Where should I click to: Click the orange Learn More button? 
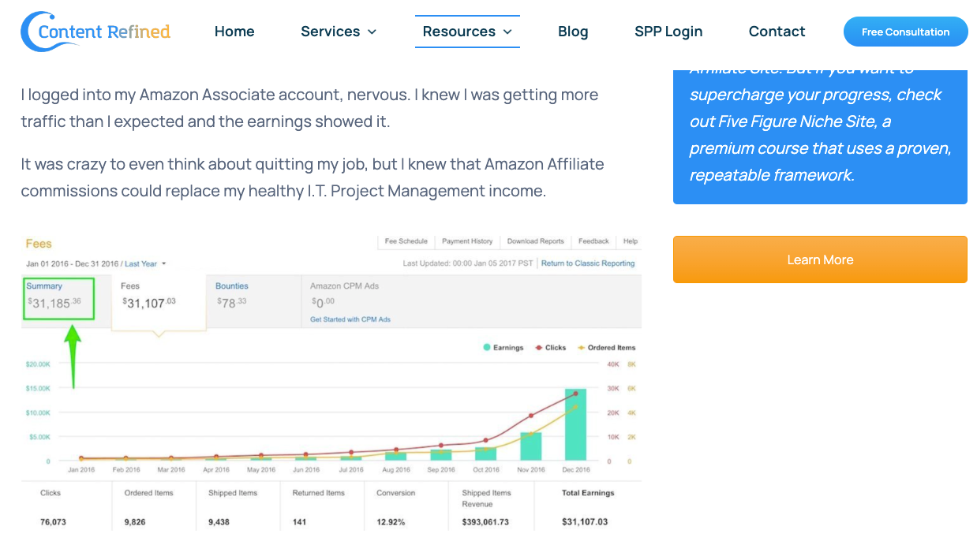820,259
